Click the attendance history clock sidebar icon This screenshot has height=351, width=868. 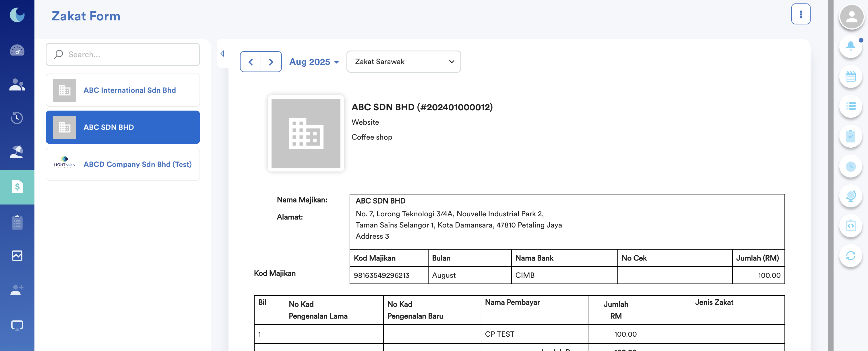[x=17, y=118]
